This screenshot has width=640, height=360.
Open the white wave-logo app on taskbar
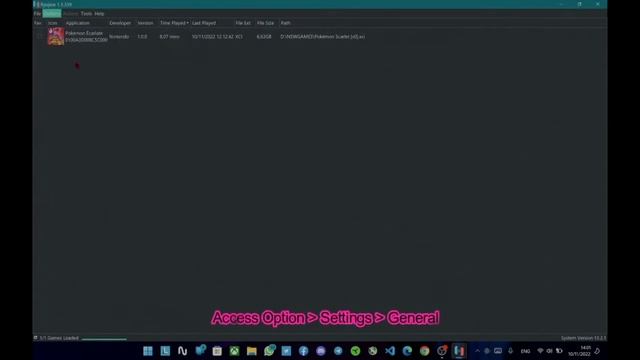[182, 351]
